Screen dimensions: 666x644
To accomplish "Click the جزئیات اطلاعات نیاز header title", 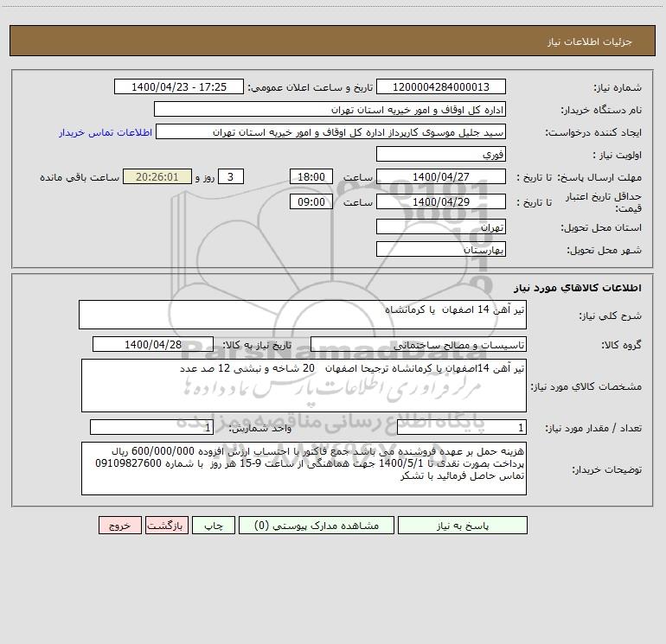I will 590,41.
